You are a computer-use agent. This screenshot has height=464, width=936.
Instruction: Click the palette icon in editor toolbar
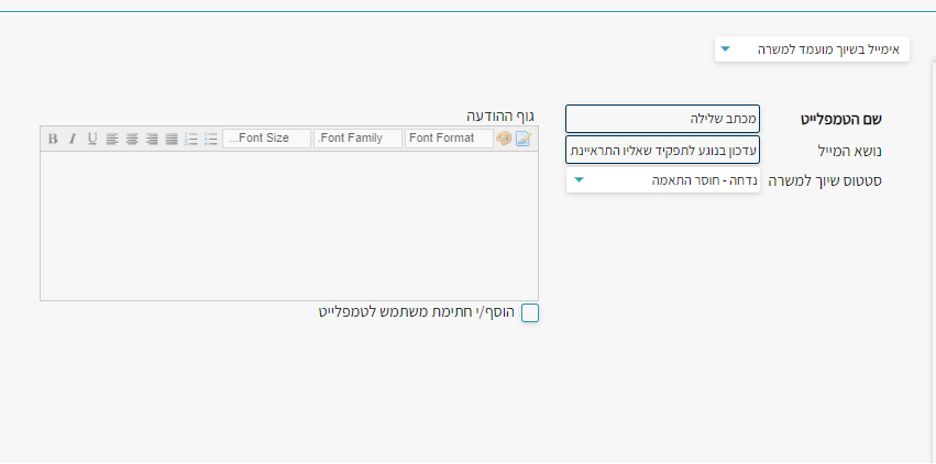pyautogui.click(x=504, y=138)
